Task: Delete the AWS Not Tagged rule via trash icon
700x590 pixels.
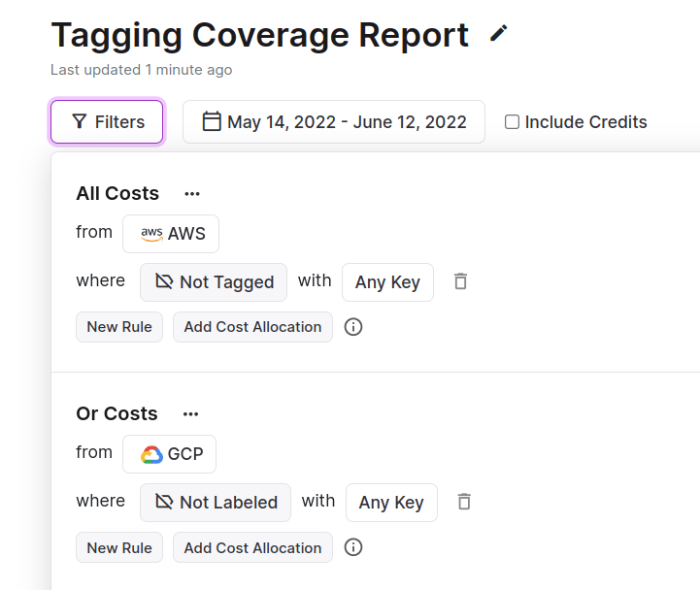Action: (x=461, y=281)
